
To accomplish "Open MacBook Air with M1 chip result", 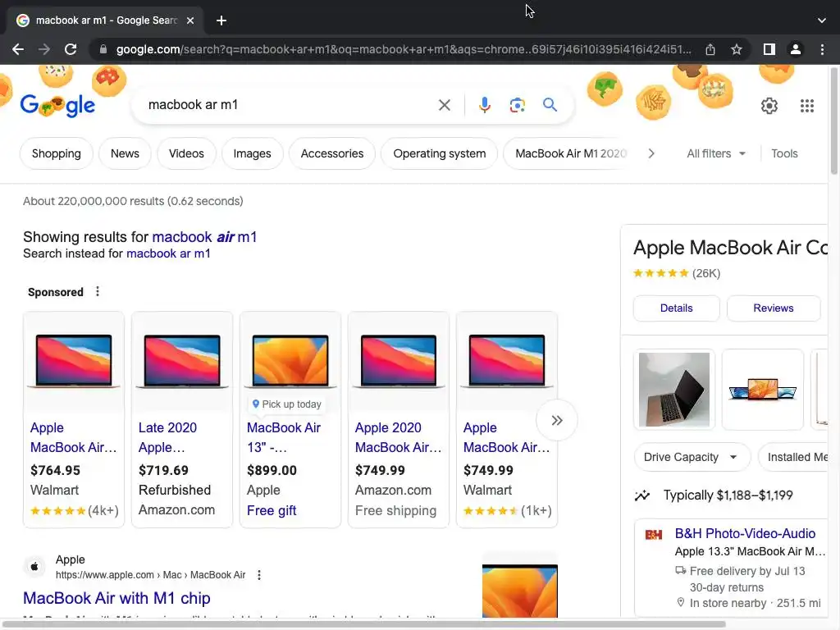I will (116, 598).
